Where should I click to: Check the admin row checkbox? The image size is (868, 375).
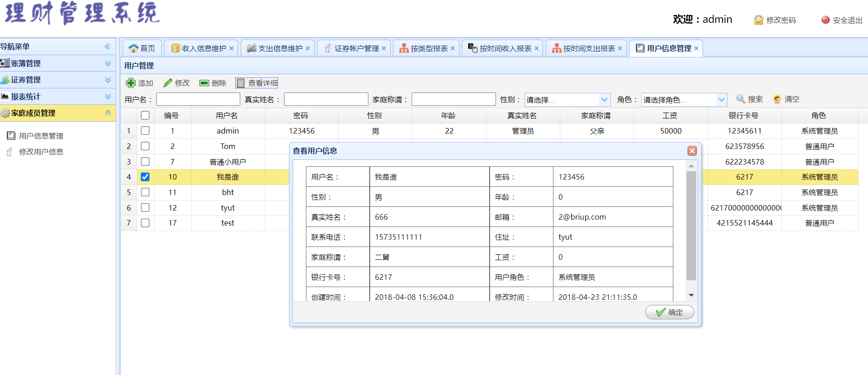pyautogui.click(x=145, y=131)
